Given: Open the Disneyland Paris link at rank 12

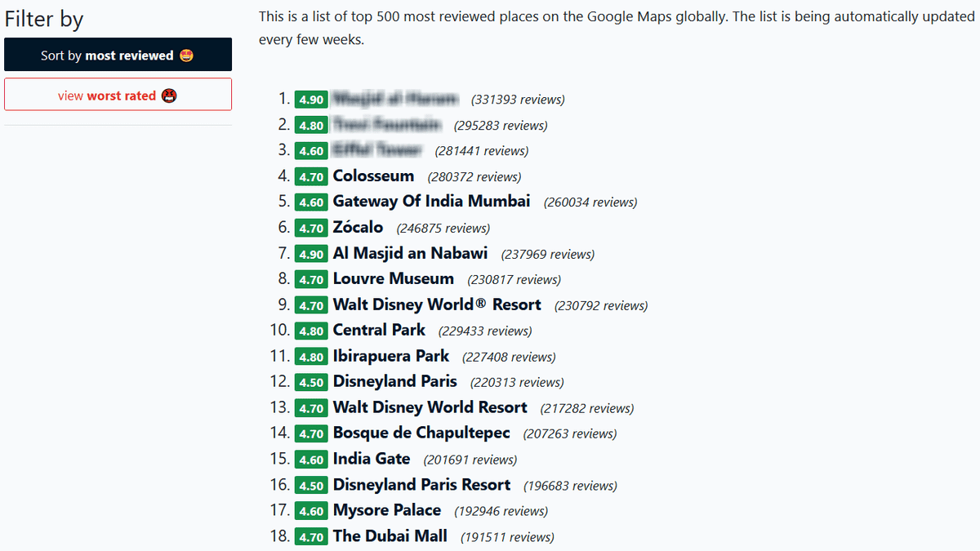Looking at the screenshot, I should [394, 381].
